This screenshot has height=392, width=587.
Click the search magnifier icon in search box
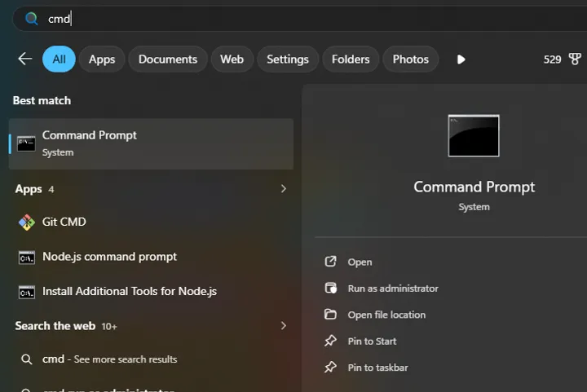point(32,19)
